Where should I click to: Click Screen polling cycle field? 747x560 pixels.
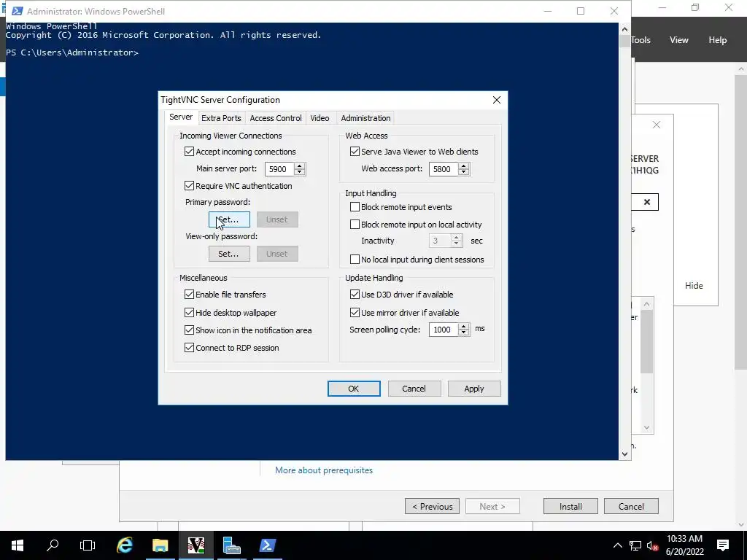[x=444, y=330]
